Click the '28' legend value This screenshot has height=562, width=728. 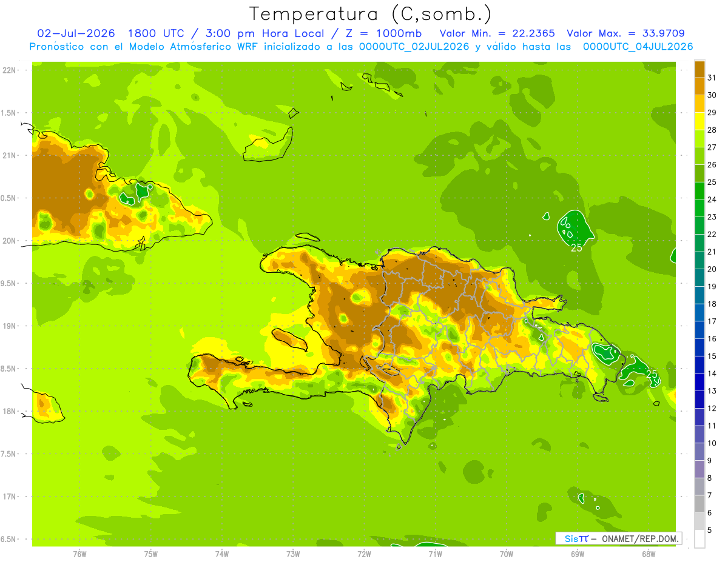pyautogui.click(x=712, y=130)
